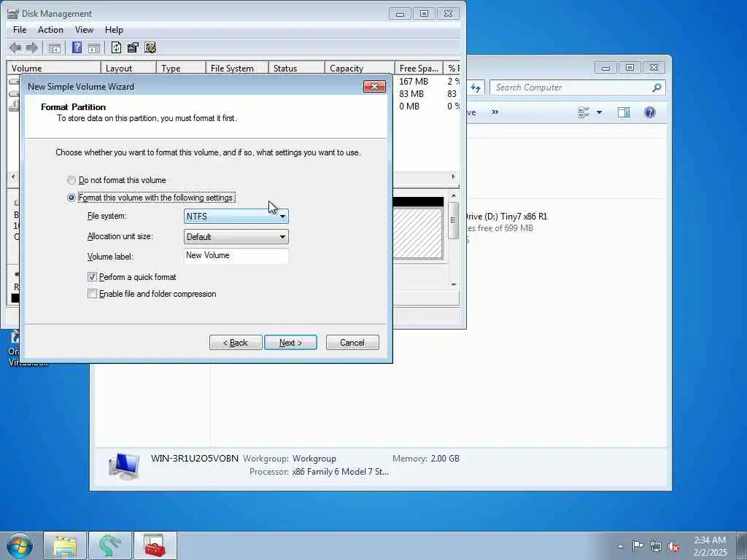Open the View menu
Image resolution: width=747 pixels, height=560 pixels.
click(x=85, y=29)
